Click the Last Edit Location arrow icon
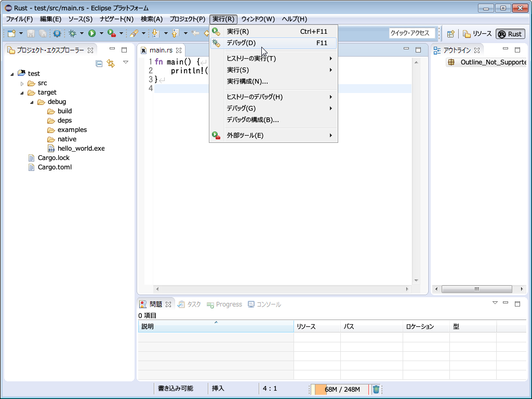This screenshot has height=399, width=532. coord(195,33)
